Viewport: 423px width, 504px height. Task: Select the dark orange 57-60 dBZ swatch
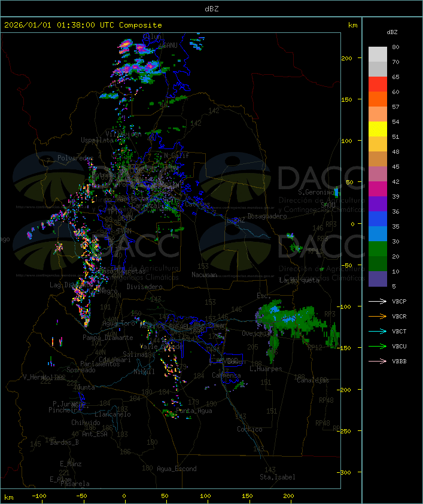click(378, 99)
